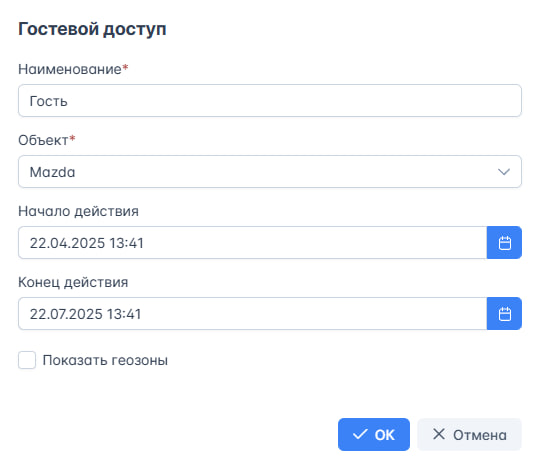Focus the Наименование field containing Гость
Screen dimensions: 541x468
[x=270, y=100]
